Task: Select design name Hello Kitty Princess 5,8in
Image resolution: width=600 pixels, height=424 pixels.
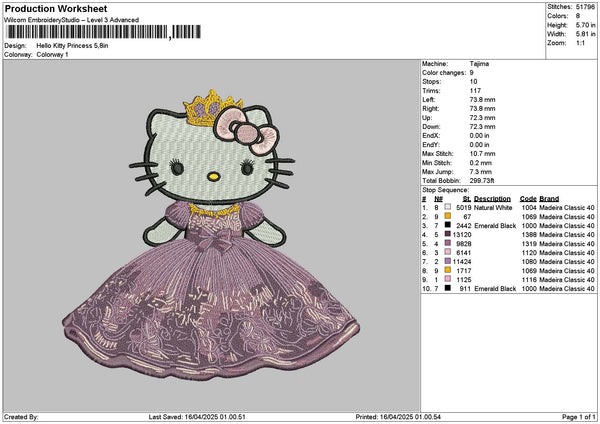Action: (72, 46)
